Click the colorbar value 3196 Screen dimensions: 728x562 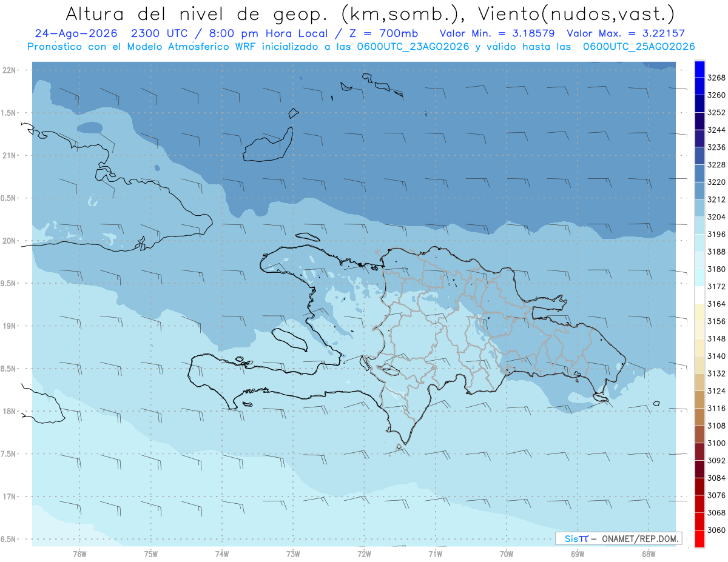coord(716,234)
